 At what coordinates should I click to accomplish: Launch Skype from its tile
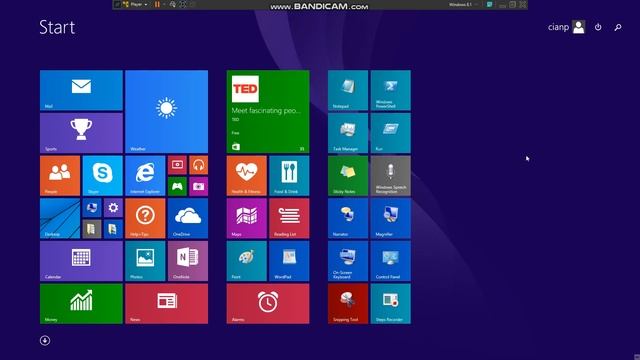tap(102, 176)
